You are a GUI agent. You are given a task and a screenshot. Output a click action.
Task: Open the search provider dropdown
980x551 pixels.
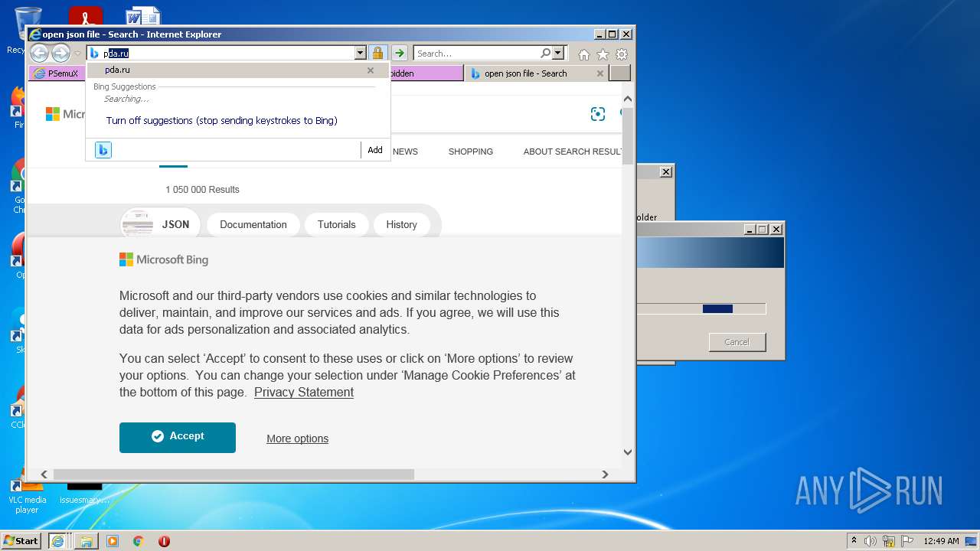(558, 53)
